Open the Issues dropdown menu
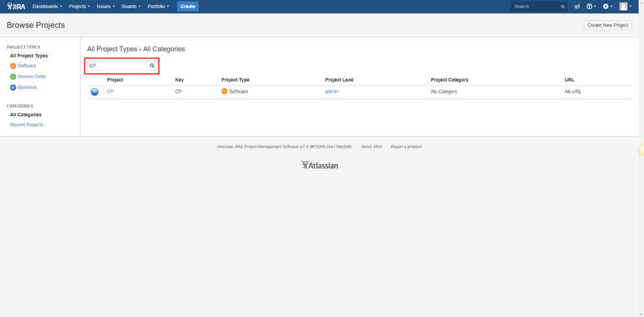644x317 pixels. [106, 6]
